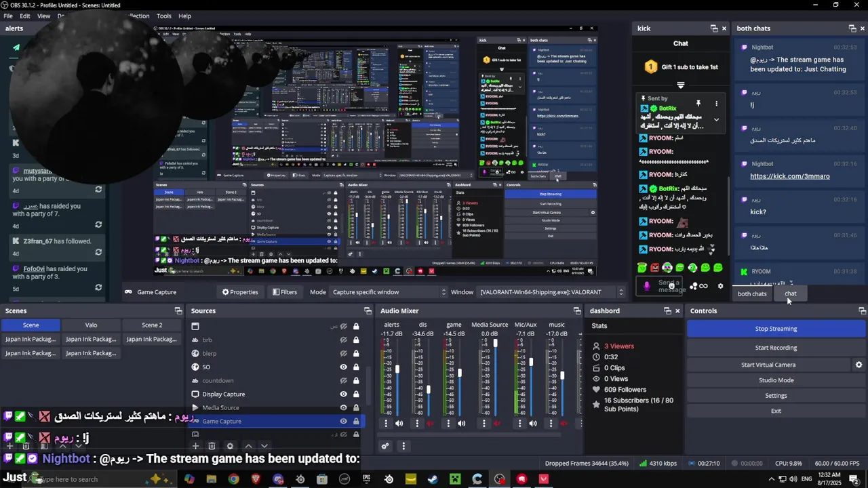The image size is (868, 488).
Task: Open Minecraft icon in the taskbar
Action: [x=455, y=479]
